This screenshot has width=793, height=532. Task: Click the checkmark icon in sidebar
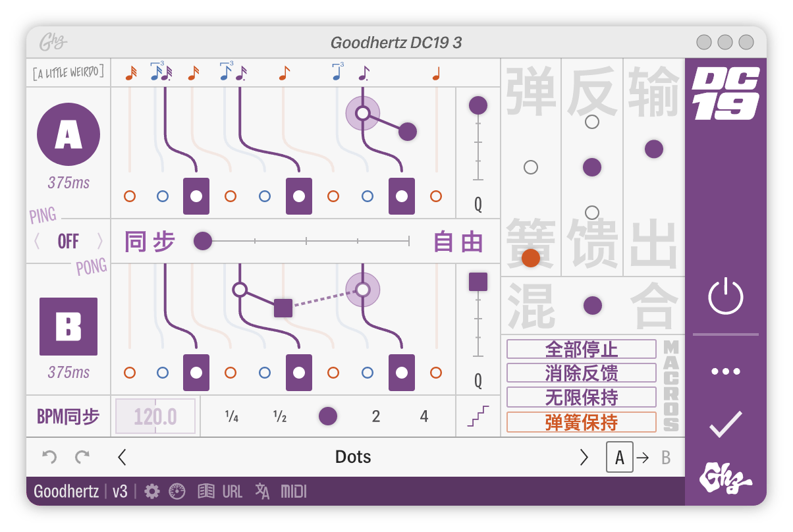pos(726,424)
